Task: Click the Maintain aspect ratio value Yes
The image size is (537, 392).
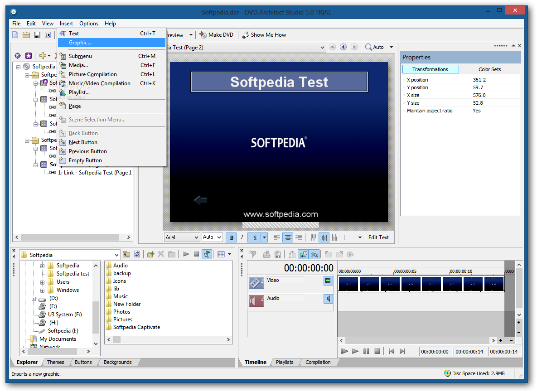Action: pyautogui.click(x=496, y=111)
